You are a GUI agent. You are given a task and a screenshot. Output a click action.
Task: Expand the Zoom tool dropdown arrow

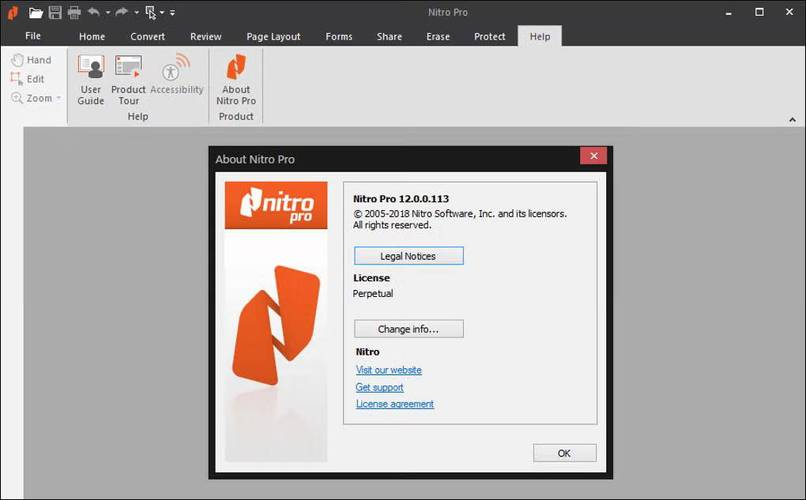pyautogui.click(x=59, y=98)
